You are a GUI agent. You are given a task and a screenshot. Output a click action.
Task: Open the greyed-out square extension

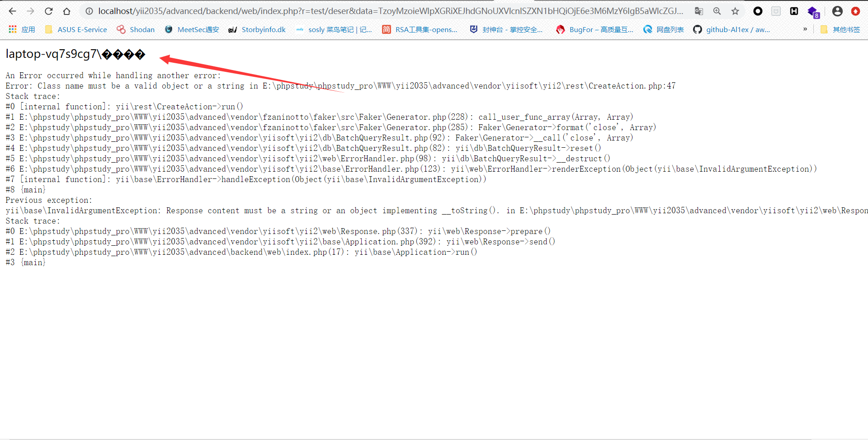coord(776,11)
